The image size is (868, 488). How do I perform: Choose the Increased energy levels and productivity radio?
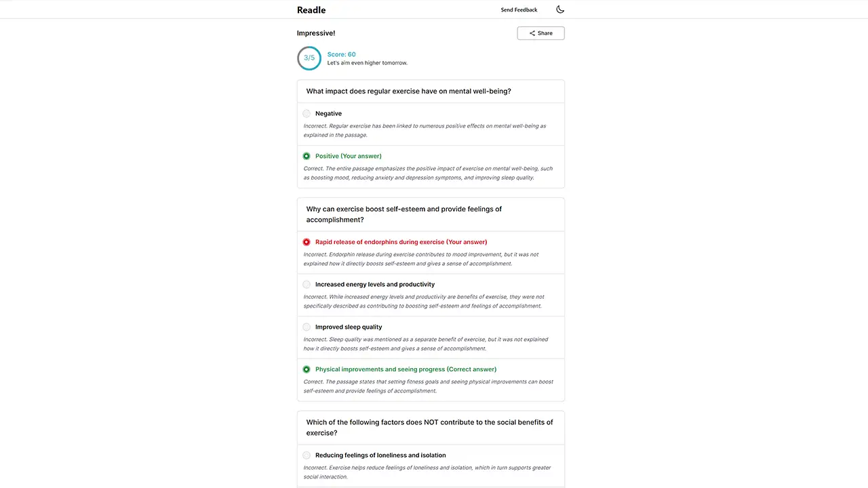(x=307, y=285)
